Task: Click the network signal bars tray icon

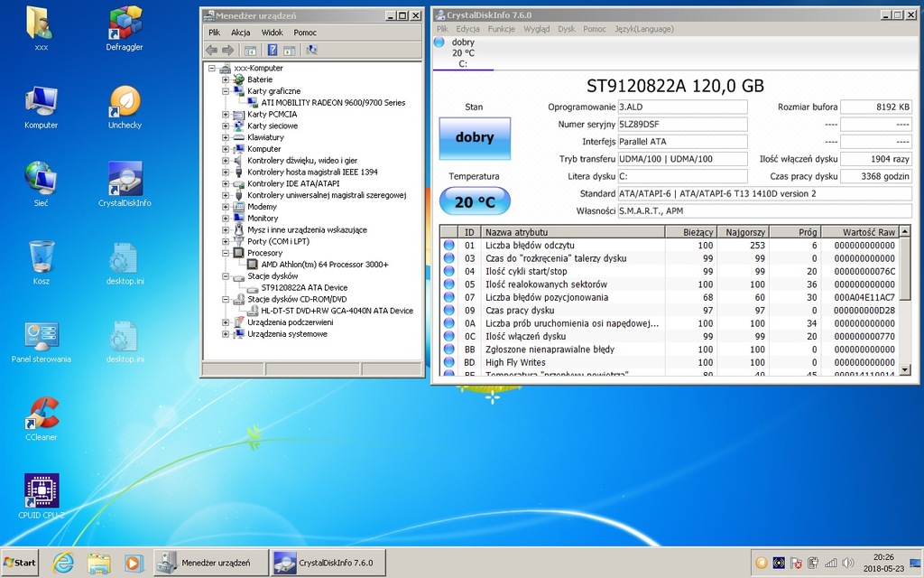Action: 831,563
